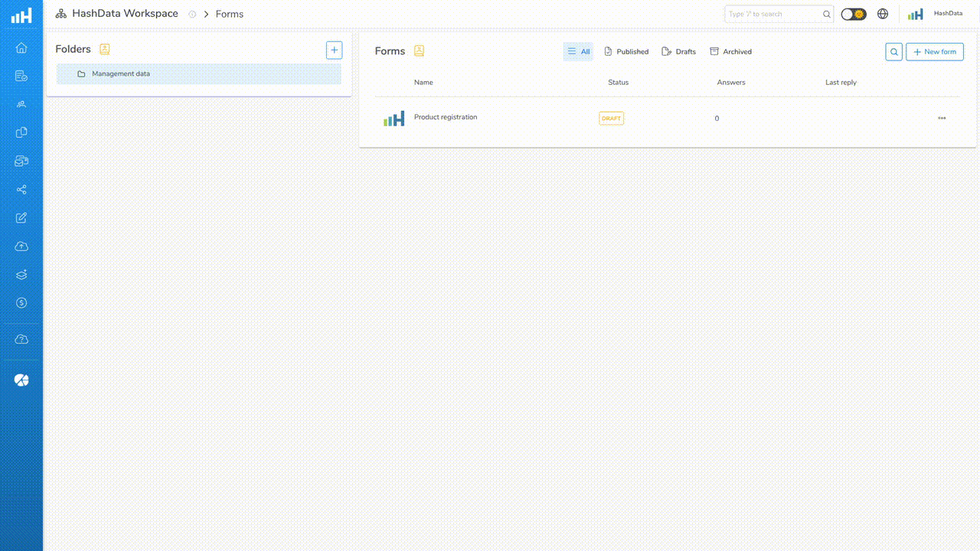Screen dimensions: 980x551
Task: Open the compose/edit icon in the sidebar
Action: point(21,217)
